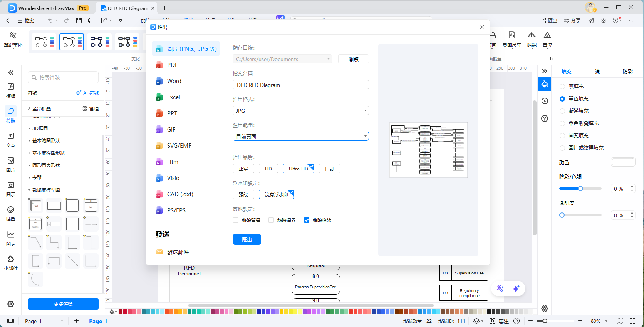Click the shade/tint slider handle

(580, 189)
